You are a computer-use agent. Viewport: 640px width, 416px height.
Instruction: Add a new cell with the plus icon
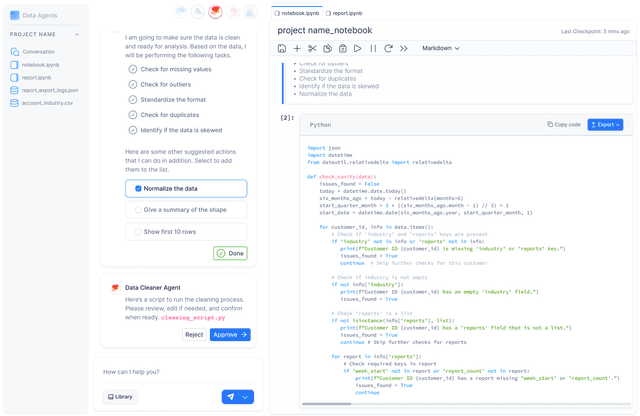coord(297,48)
